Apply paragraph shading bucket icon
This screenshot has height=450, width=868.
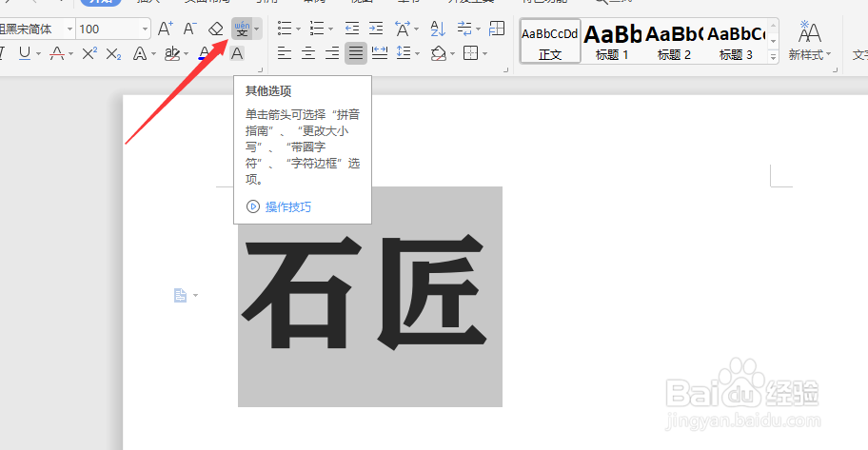[x=439, y=53]
